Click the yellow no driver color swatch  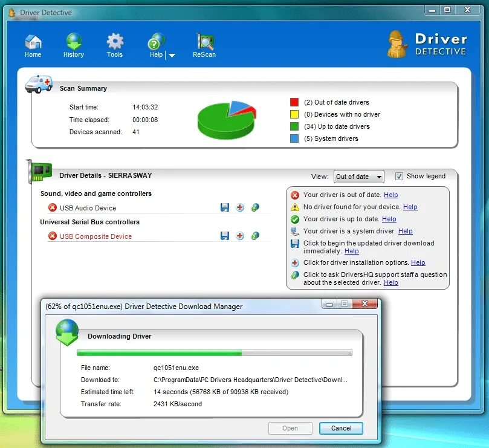pyautogui.click(x=294, y=114)
